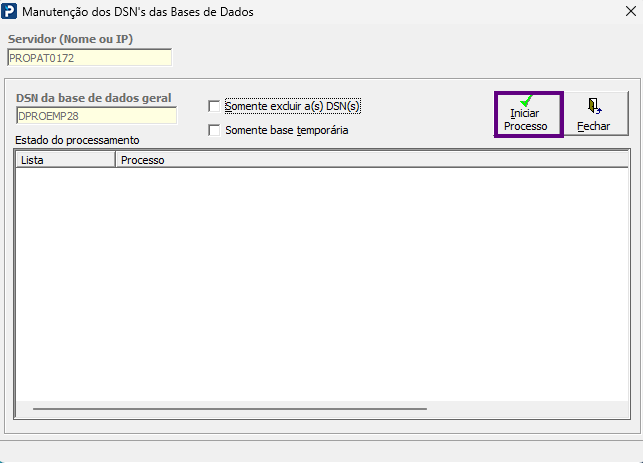Click the Lista column header
This screenshot has height=463, width=643.
pos(65,160)
